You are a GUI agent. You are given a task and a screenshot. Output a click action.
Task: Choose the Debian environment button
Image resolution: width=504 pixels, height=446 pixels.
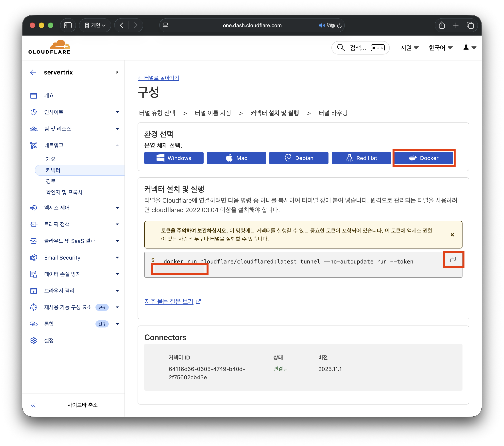click(299, 158)
